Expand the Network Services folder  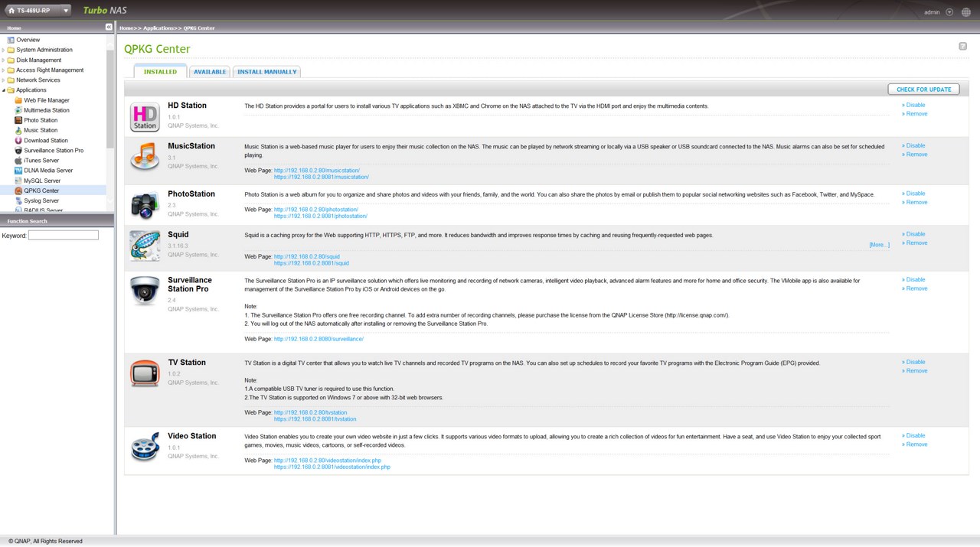point(3,80)
